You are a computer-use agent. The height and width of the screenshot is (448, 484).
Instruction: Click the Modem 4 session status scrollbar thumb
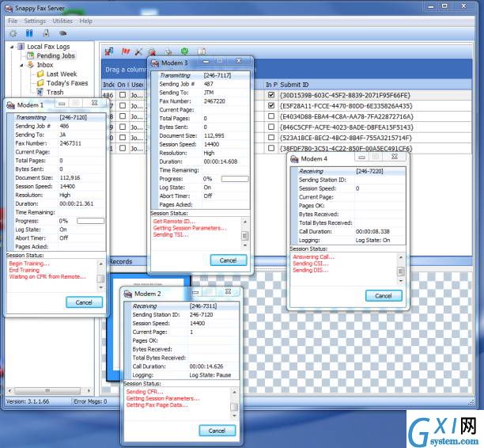401,271
